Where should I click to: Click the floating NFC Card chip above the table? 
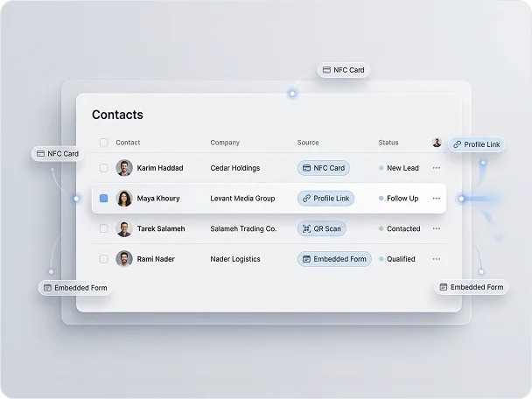(343, 70)
